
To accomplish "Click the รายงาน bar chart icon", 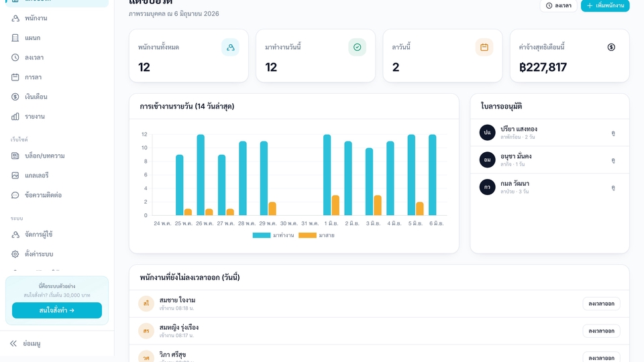I will (15, 117).
